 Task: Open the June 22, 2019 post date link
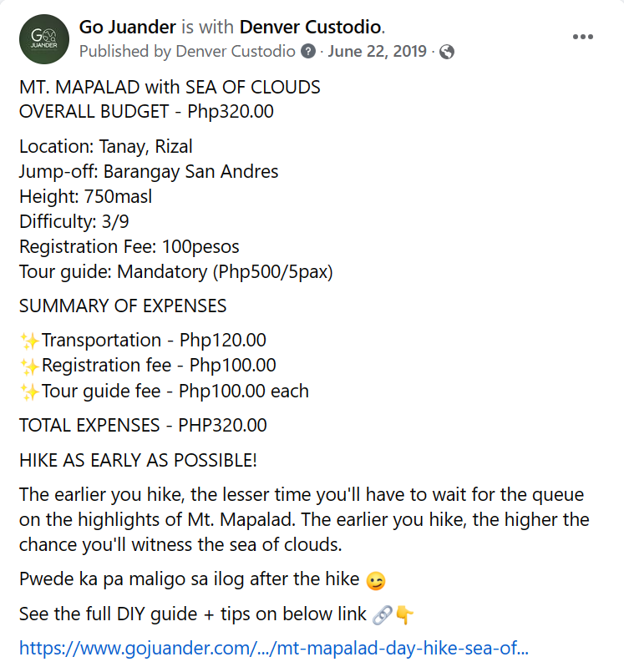377,52
